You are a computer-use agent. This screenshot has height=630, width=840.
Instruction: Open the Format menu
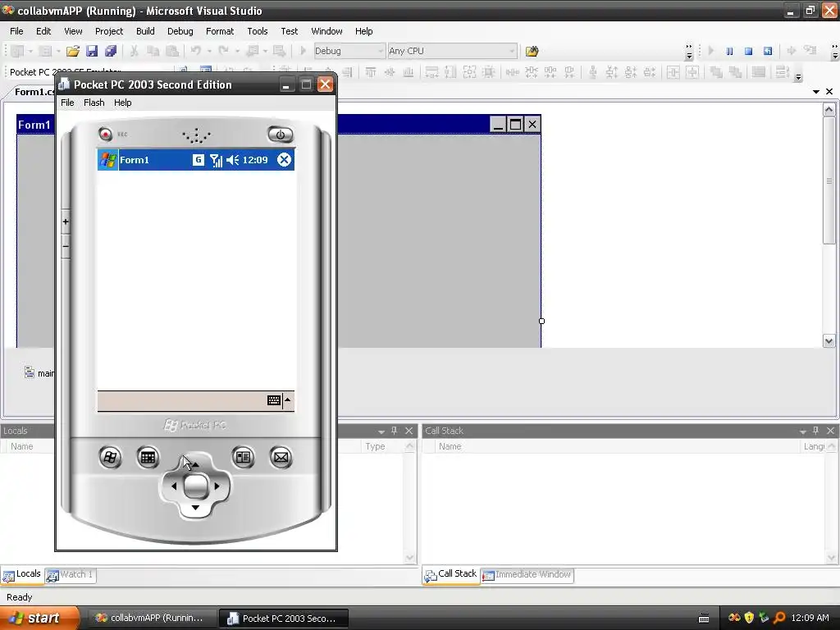point(220,31)
